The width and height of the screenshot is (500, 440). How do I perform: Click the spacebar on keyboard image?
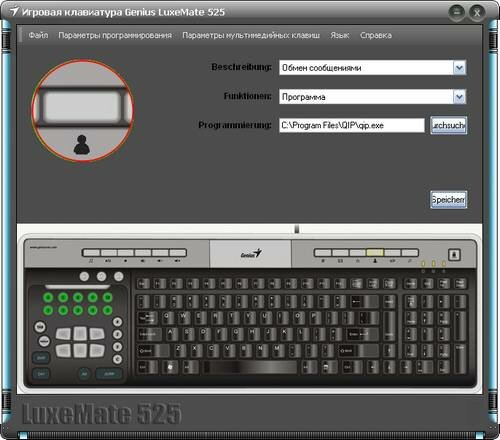pyautogui.click(x=251, y=367)
